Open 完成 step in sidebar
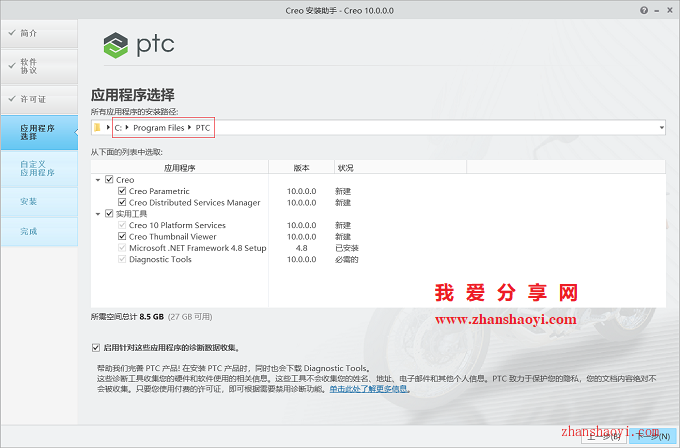 pos(39,231)
